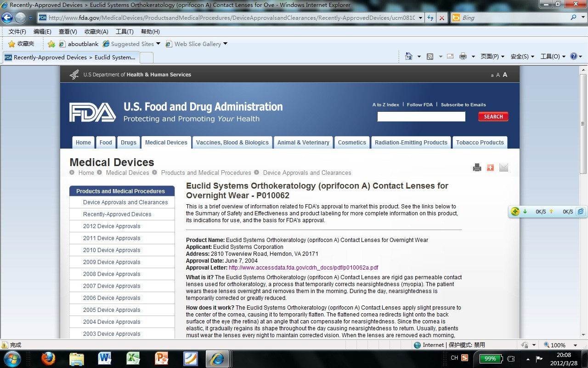Click the RSS feeds toolbar icon
Viewport: 588px width, 368px height.
pyautogui.click(x=430, y=56)
